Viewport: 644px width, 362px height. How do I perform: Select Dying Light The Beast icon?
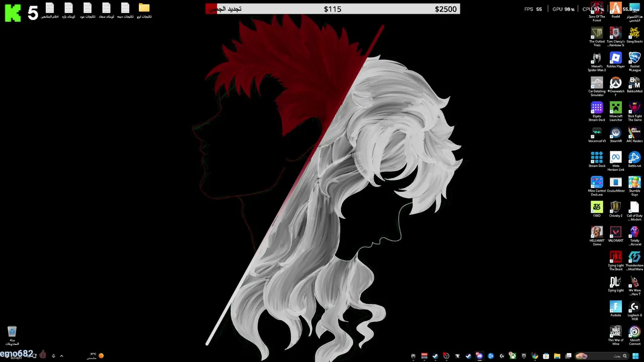point(615,261)
